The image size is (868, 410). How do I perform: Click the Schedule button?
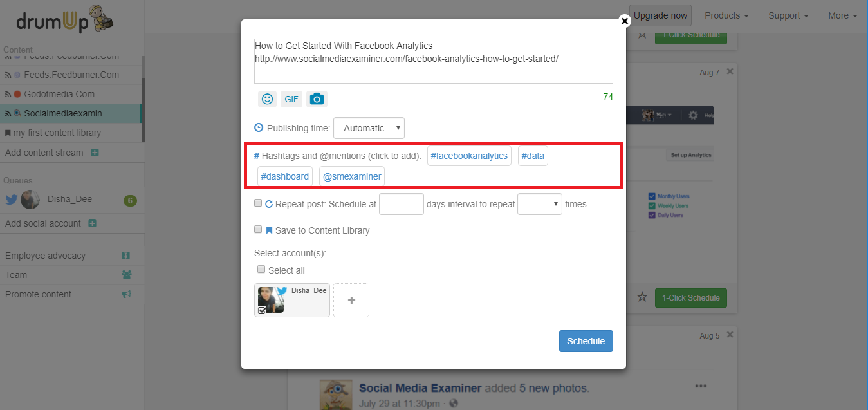click(586, 341)
